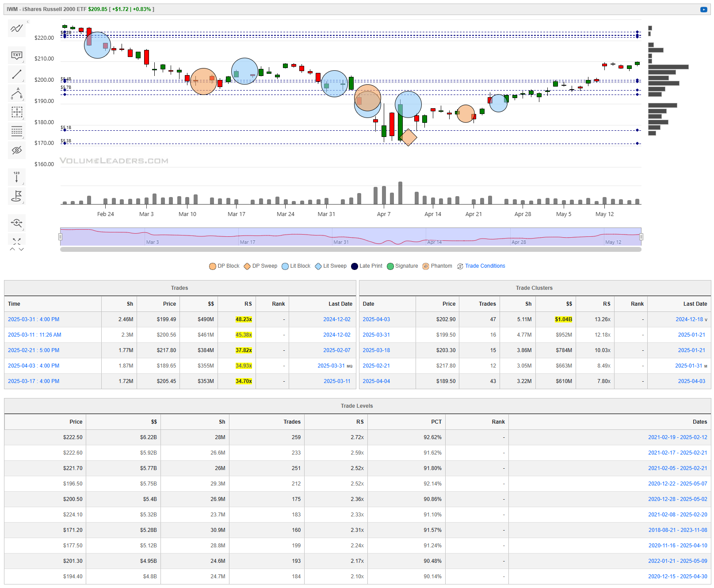This screenshot has width=714, height=588.
Task: Select the dashed-box measure tool
Action: pos(17,112)
